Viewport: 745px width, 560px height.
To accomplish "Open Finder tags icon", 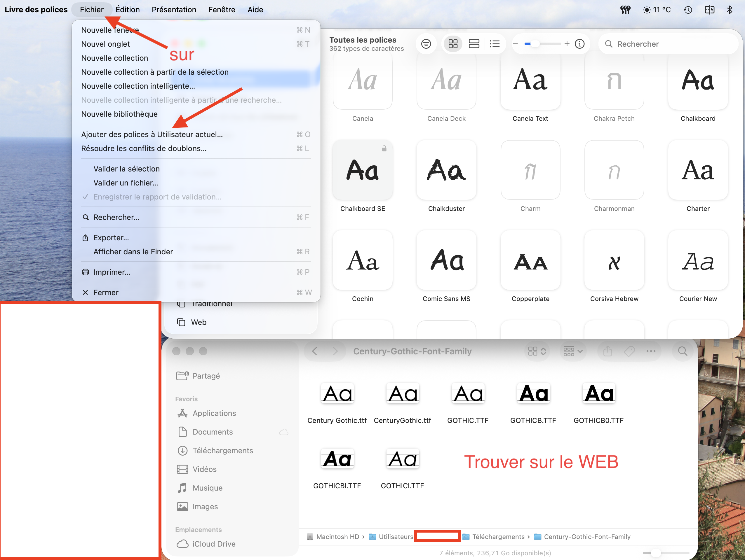I will [x=629, y=351].
